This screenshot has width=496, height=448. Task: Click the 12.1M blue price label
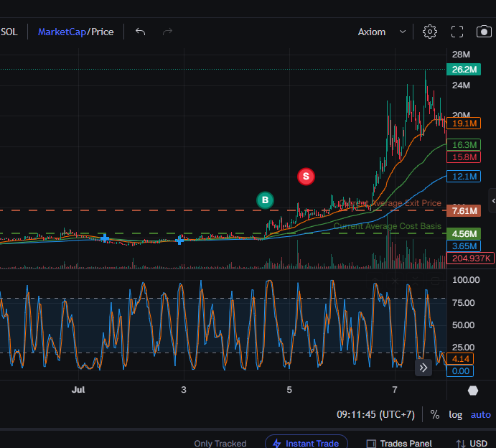pos(464,176)
